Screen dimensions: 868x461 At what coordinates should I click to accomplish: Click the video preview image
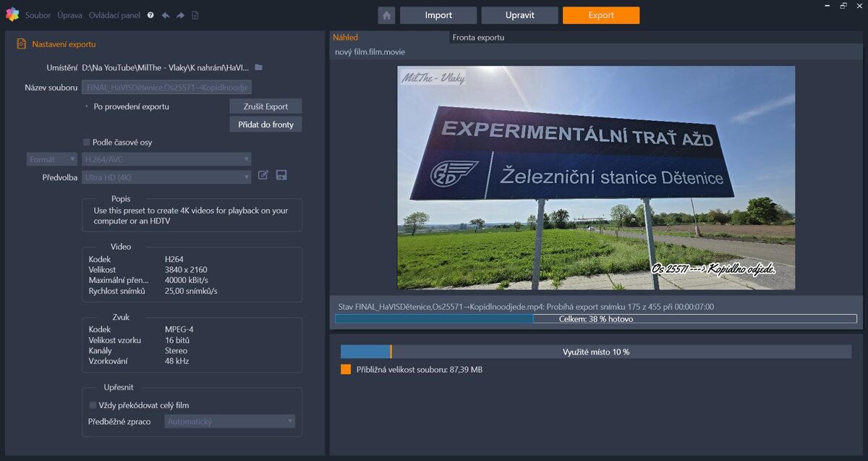[596, 178]
